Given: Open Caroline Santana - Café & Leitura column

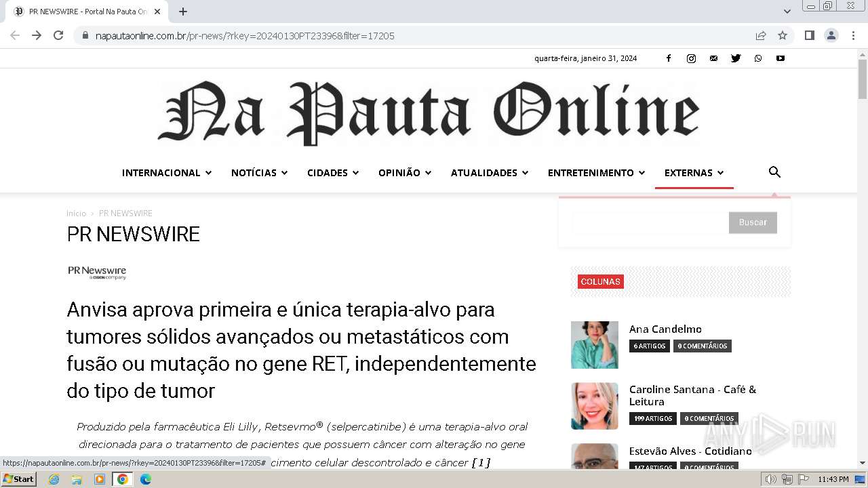Looking at the screenshot, I should coord(692,395).
